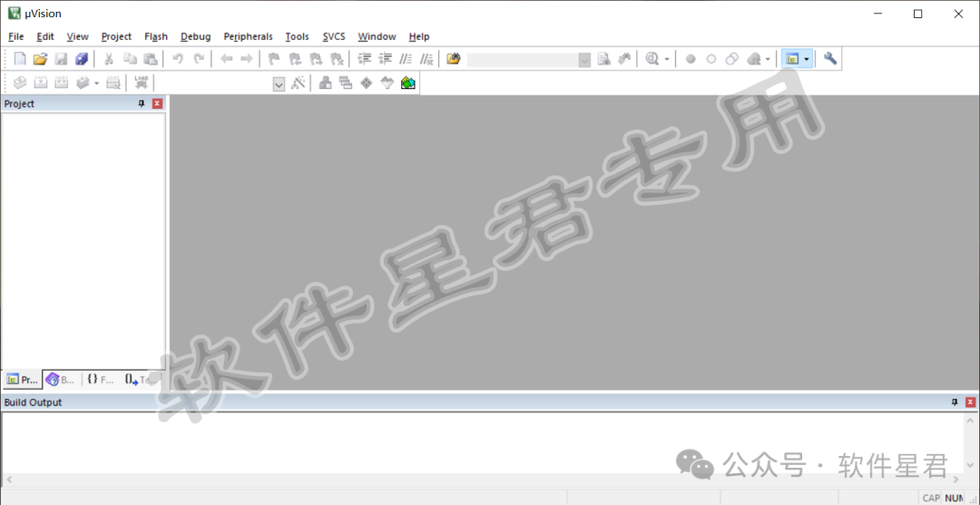
Task: Open Configuration with the wrench icon
Action: 830,59
